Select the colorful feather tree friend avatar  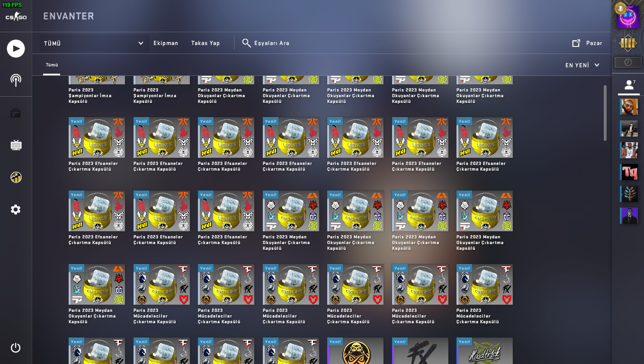[x=629, y=194]
